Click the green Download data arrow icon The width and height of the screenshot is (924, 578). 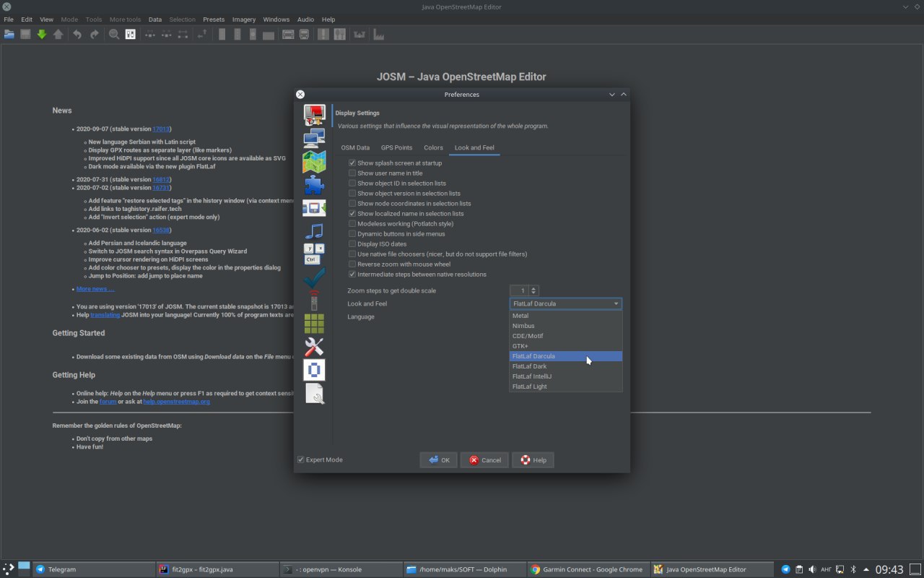click(41, 34)
